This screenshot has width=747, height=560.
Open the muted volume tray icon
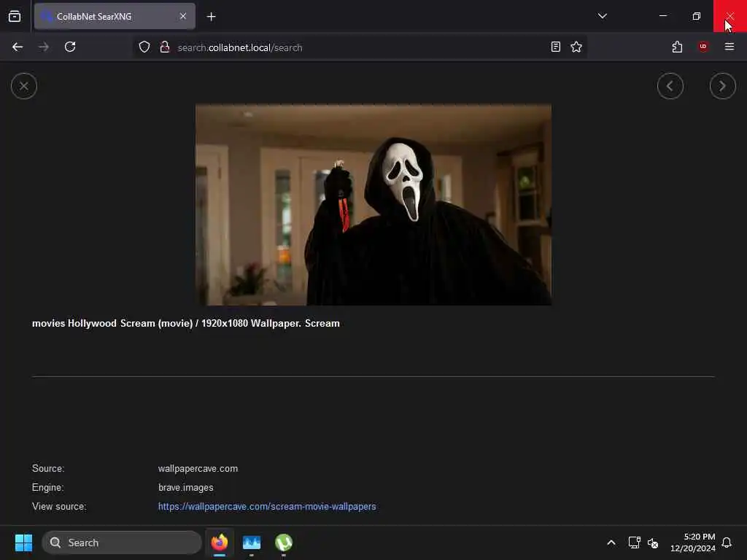tap(653, 542)
